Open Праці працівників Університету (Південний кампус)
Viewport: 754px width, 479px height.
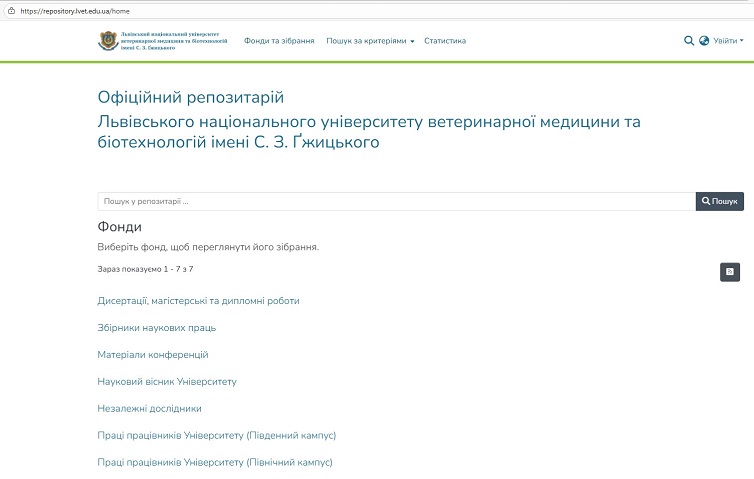(216, 435)
